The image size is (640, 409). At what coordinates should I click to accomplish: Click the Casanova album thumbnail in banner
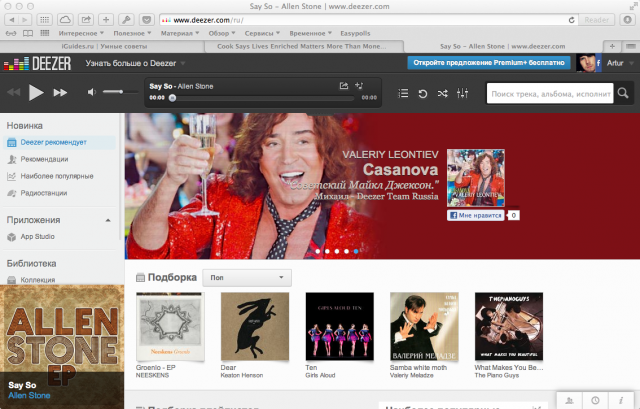pyautogui.click(x=476, y=178)
